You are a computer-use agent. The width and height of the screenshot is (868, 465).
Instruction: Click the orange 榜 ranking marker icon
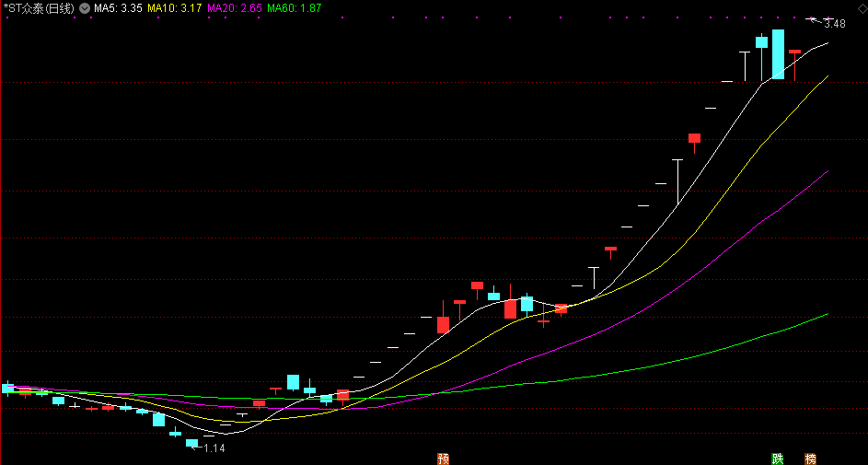coord(810,458)
